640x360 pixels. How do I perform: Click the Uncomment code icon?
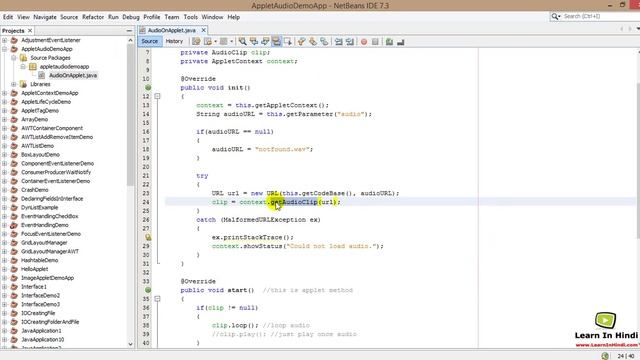click(x=400, y=41)
